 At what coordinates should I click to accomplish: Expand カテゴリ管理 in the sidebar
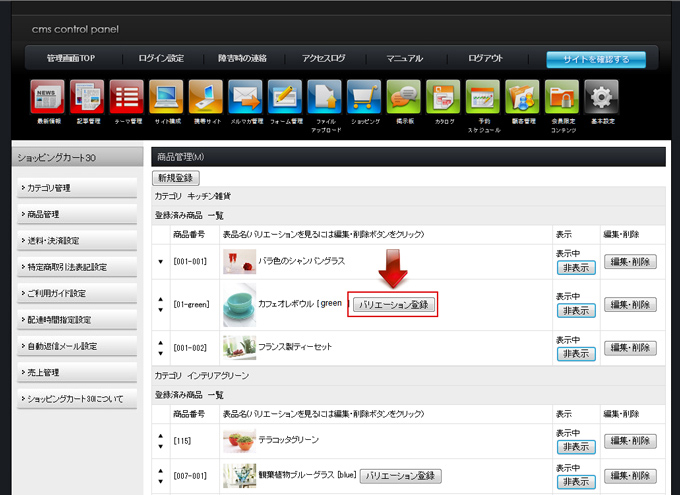[x=77, y=188]
